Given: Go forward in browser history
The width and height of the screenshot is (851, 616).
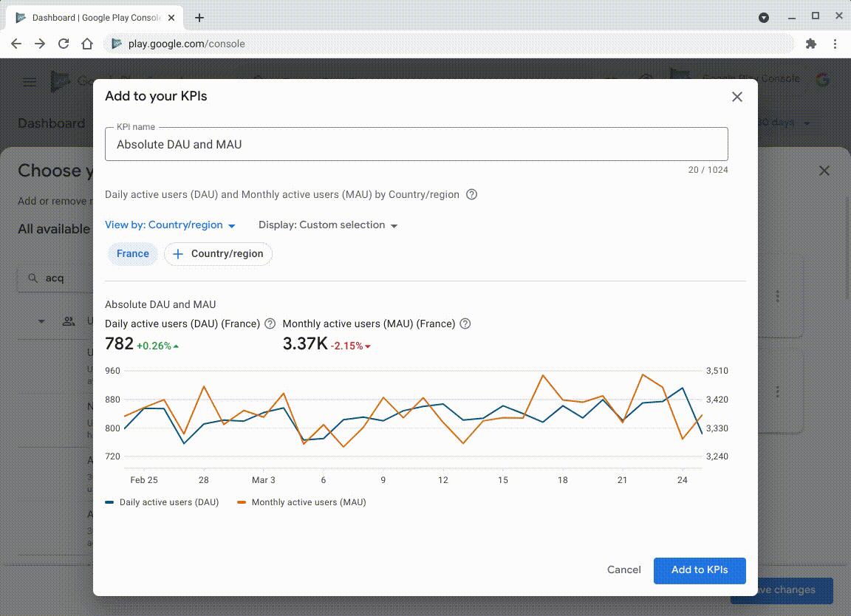Looking at the screenshot, I should (x=40, y=44).
